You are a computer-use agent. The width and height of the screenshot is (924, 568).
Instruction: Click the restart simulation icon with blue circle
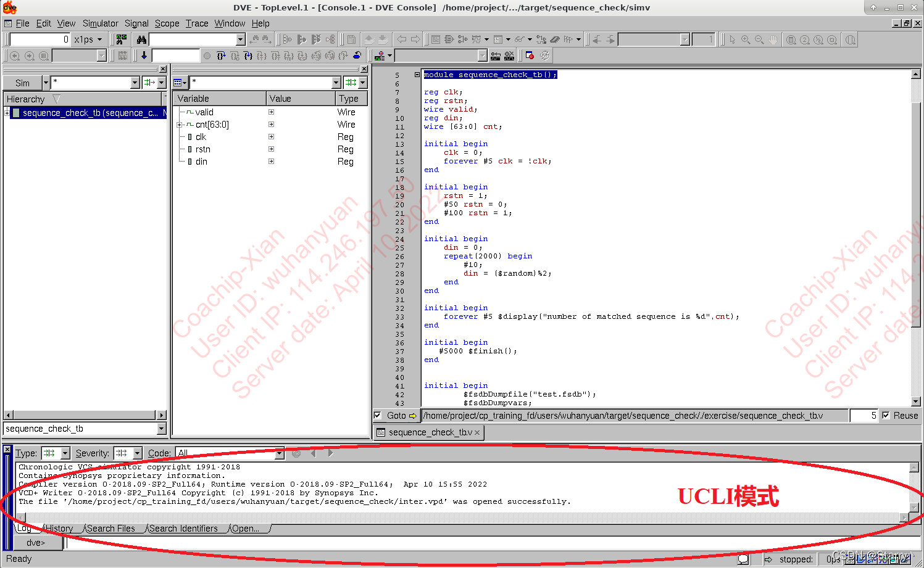[x=357, y=56]
